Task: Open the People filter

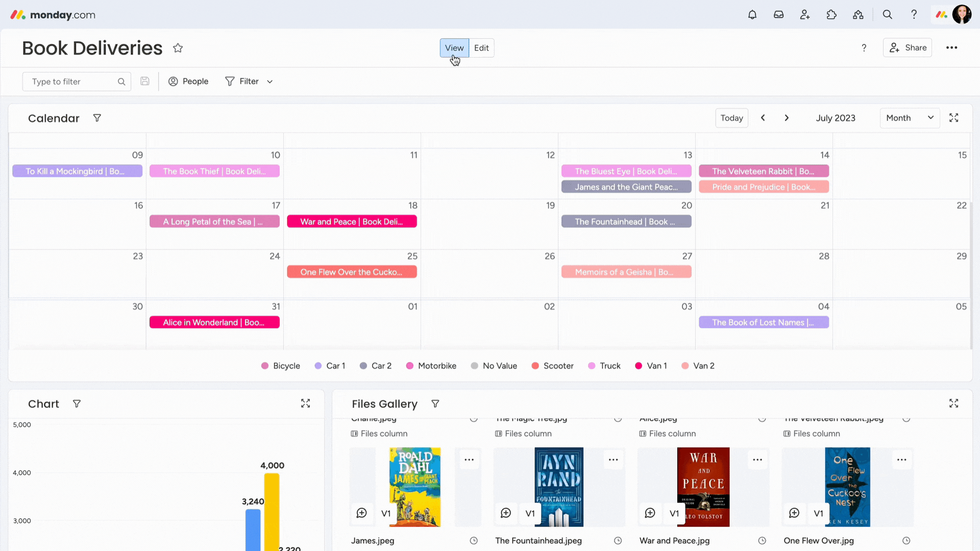Action: pos(188,81)
